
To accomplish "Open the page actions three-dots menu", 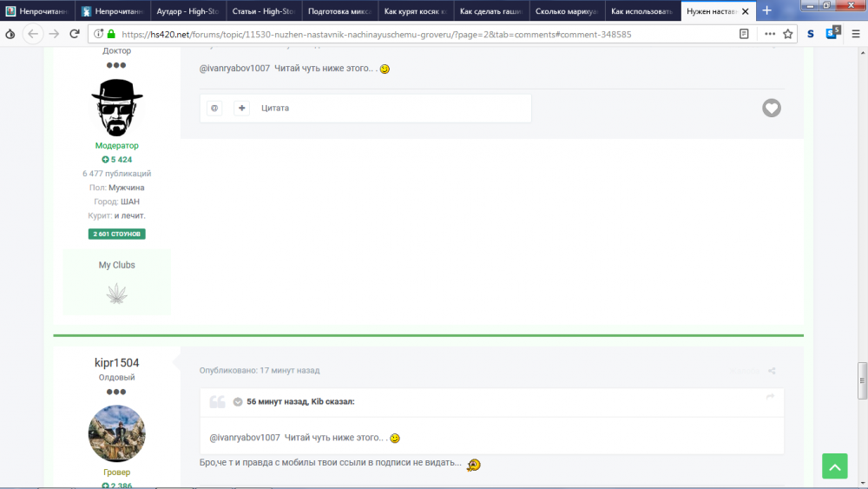I will pyautogui.click(x=769, y=35).
